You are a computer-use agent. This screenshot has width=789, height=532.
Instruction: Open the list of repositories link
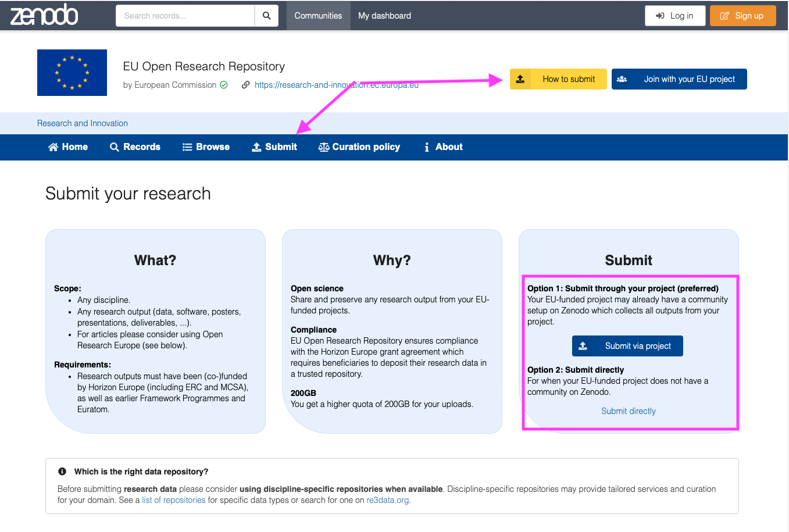coord(174,500)
